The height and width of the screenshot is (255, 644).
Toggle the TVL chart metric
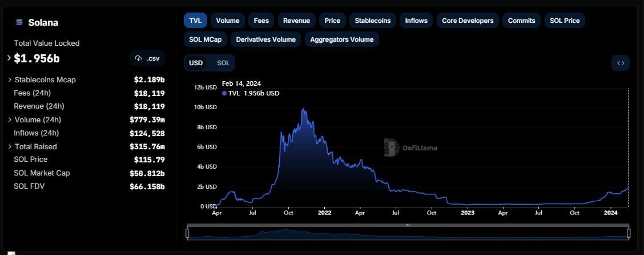(x=195, y=21)
